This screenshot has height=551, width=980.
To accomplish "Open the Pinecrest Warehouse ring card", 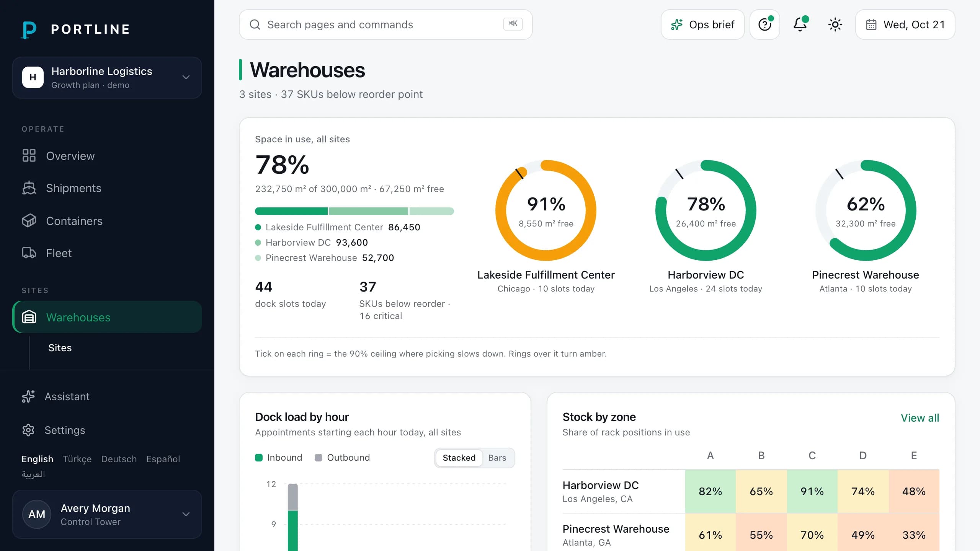I will pyautogui.click(x=866, y=227).
